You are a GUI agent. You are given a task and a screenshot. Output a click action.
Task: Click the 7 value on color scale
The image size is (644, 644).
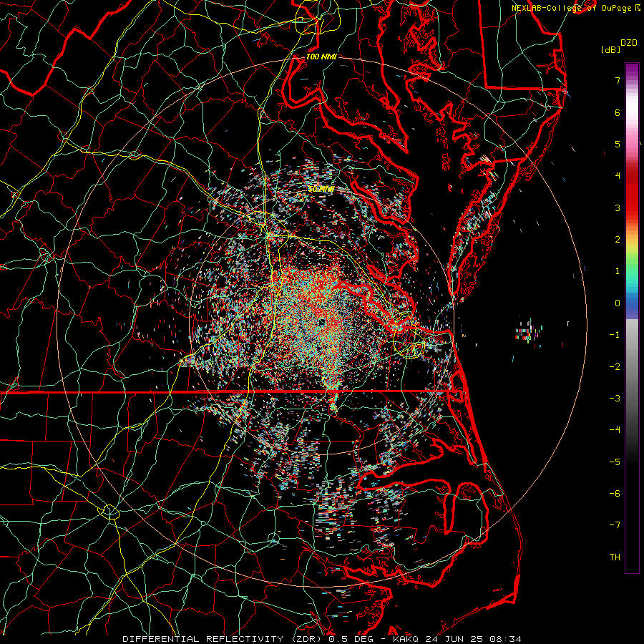click(618, 80)
